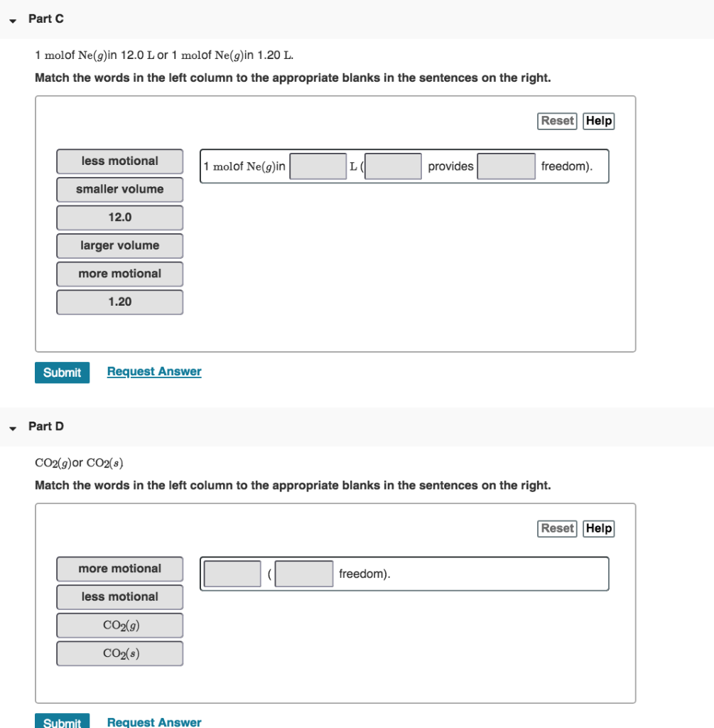Screen dimensions: 714x728
Task: Click the disclosure arrow next to Part C header
Action: pos(11,21)
